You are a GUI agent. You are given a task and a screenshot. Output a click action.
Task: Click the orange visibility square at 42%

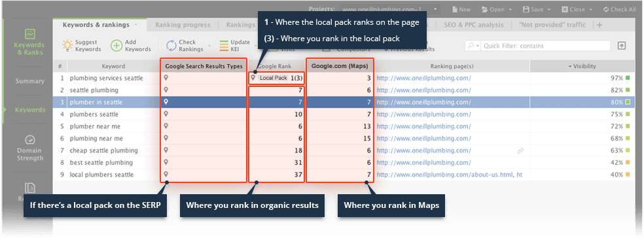pos(628,163)
